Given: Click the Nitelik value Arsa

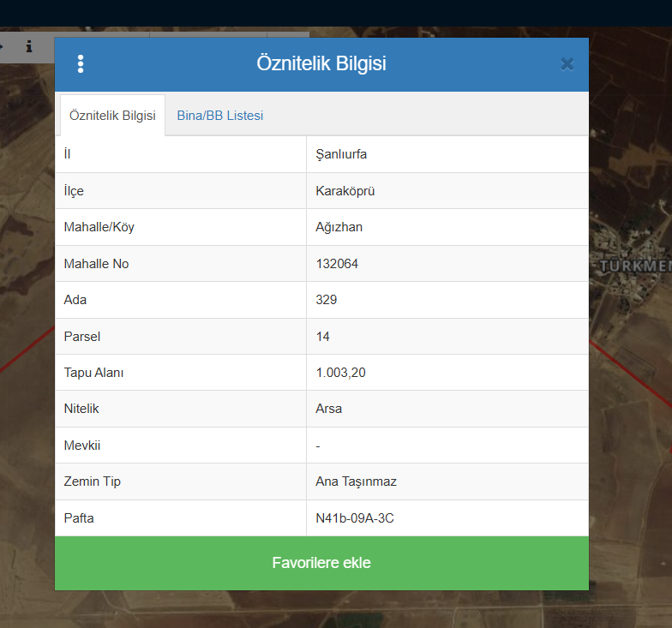Looking at the screenshot, I should click(329, 409).
